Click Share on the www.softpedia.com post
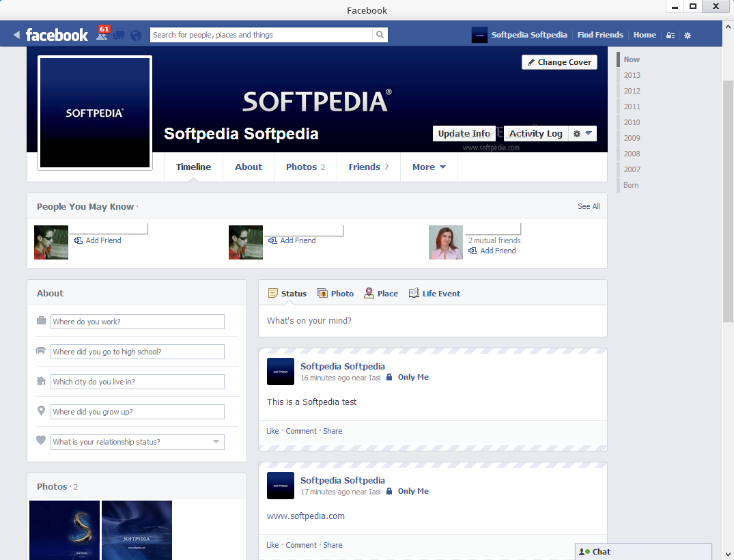The image size is (734, 560). point(333,545)
